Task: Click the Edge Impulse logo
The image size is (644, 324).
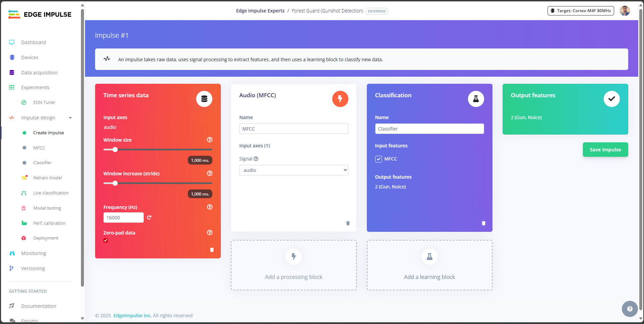Action: (40, 14)
